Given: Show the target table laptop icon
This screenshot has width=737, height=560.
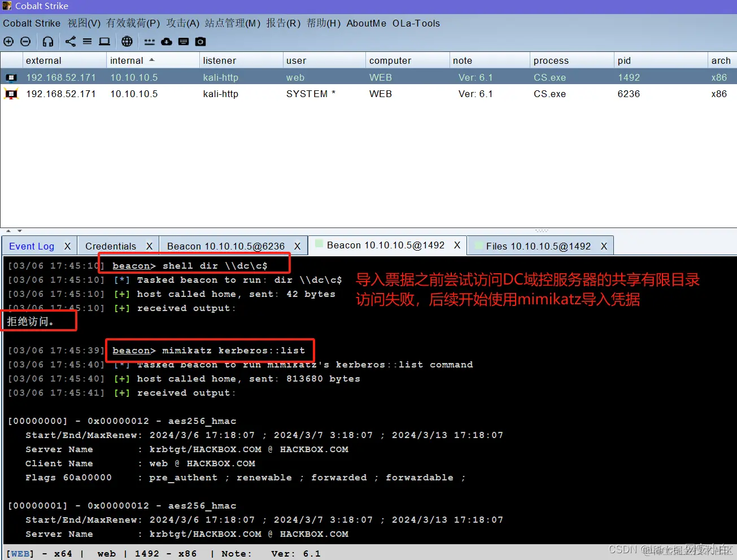Looking at the screenshot, I should click(104, 41).
